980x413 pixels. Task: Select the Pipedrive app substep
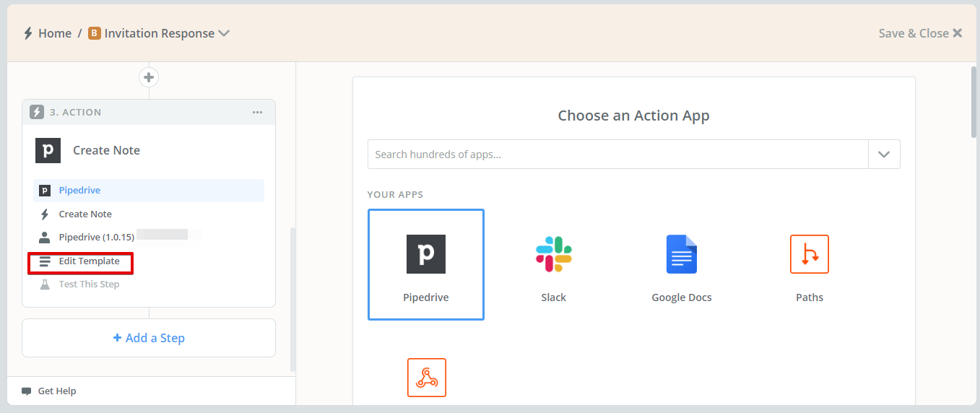point(149,191)
